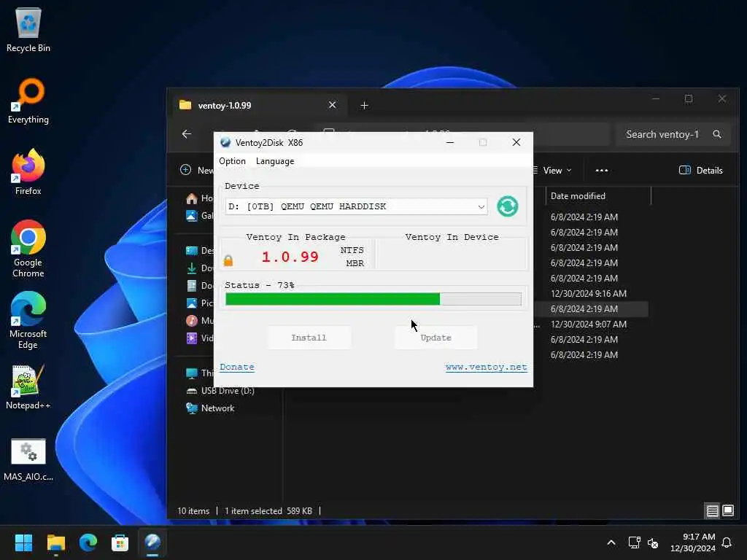Click the New button in Explorer

[x=196, y=171]
